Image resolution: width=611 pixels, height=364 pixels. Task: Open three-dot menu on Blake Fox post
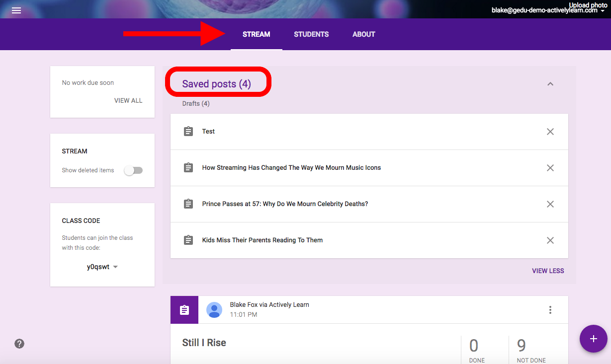coord(550,310)
